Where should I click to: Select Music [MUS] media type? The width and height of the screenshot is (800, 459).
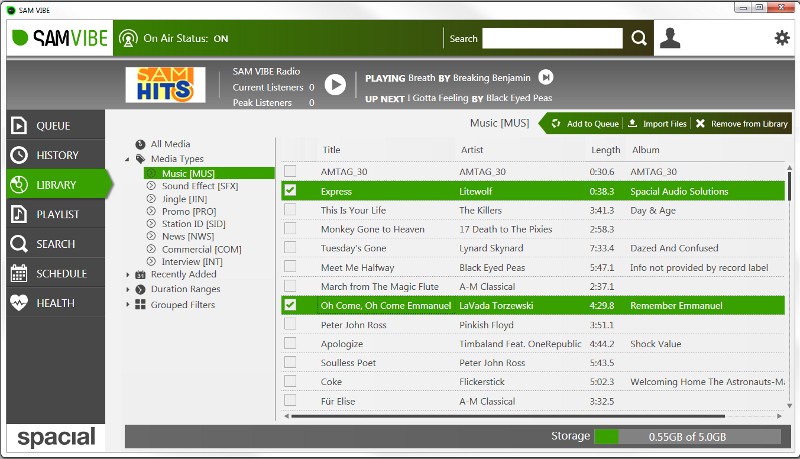click(209, 173)
